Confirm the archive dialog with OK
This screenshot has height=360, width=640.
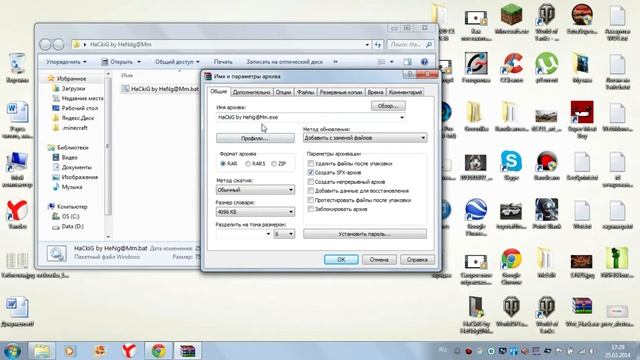click(341, 260)
